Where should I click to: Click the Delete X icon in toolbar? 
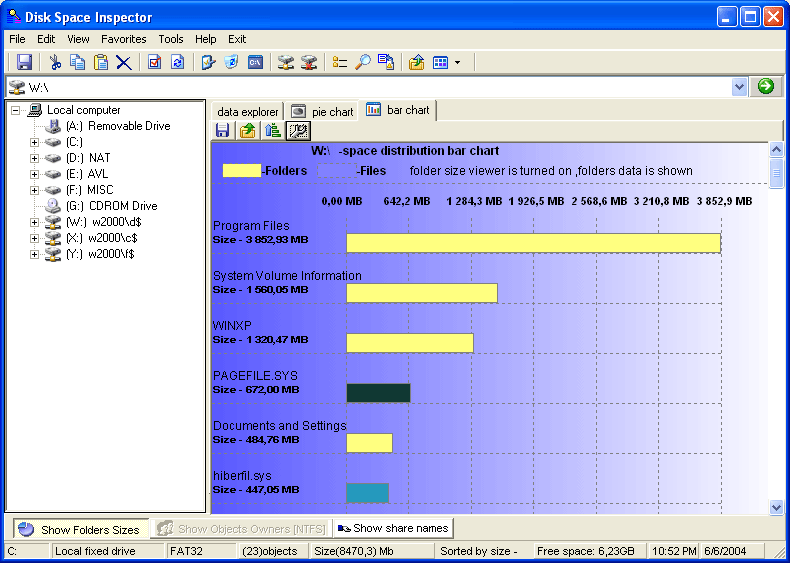(123, 62)
